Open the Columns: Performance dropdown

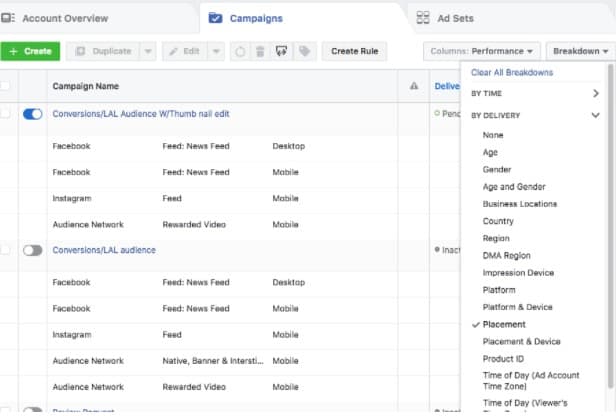(x=482, y=51)
